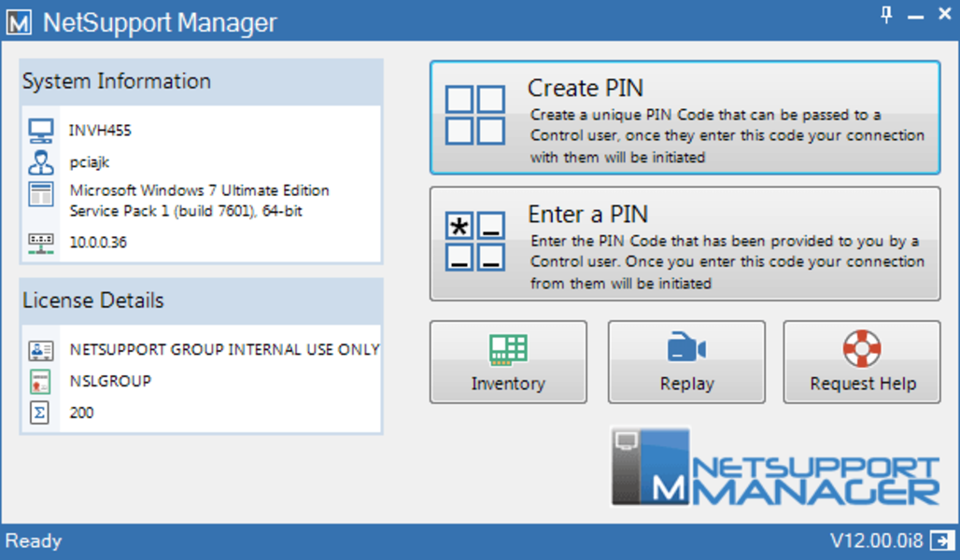
Task: Click the license card icon beside NETSUPPORT GROUP
Action: point(41,350)
